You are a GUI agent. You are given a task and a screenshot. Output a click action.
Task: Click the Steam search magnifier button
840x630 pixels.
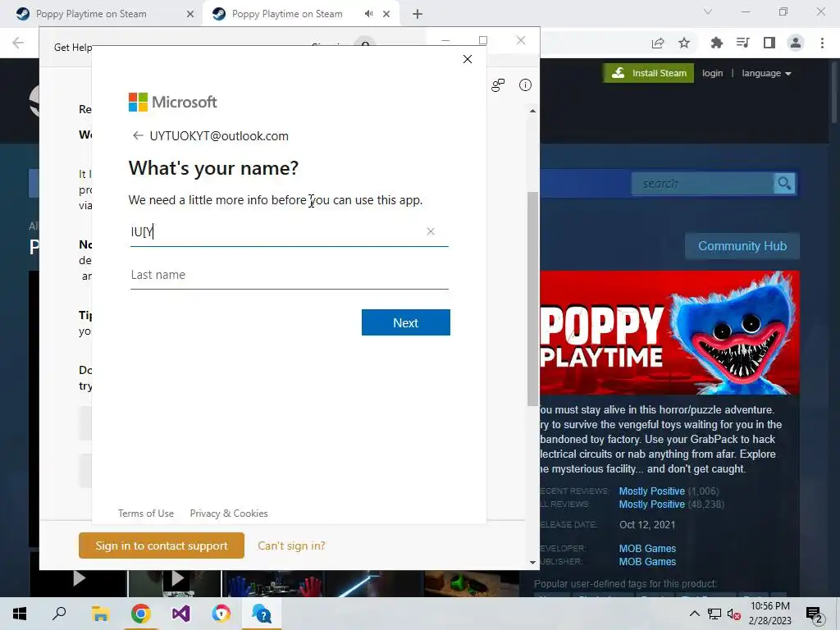784,184
